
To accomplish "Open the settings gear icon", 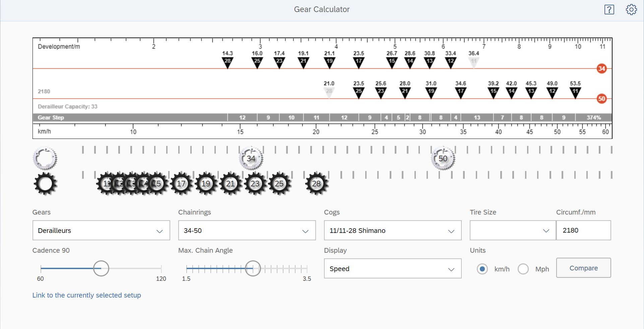I will point(631,10).
